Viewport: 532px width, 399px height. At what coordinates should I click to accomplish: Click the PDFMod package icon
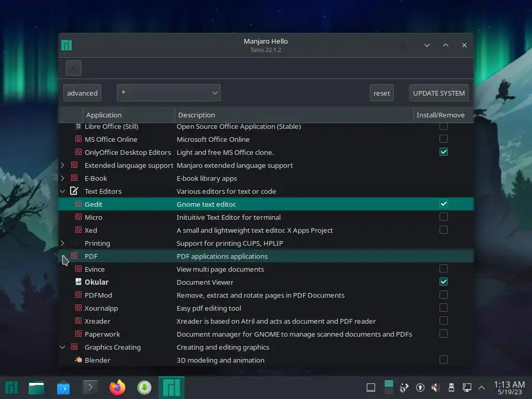[78, 295]
